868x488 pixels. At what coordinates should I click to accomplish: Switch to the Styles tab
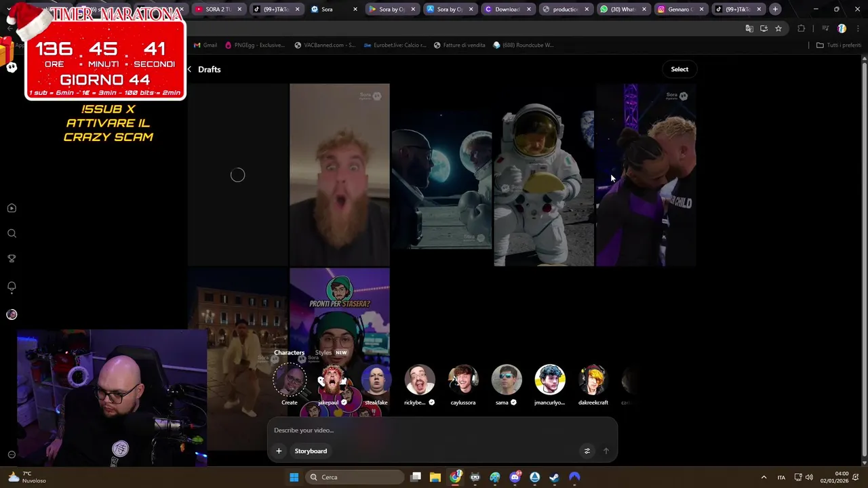(x=323, y=352)
